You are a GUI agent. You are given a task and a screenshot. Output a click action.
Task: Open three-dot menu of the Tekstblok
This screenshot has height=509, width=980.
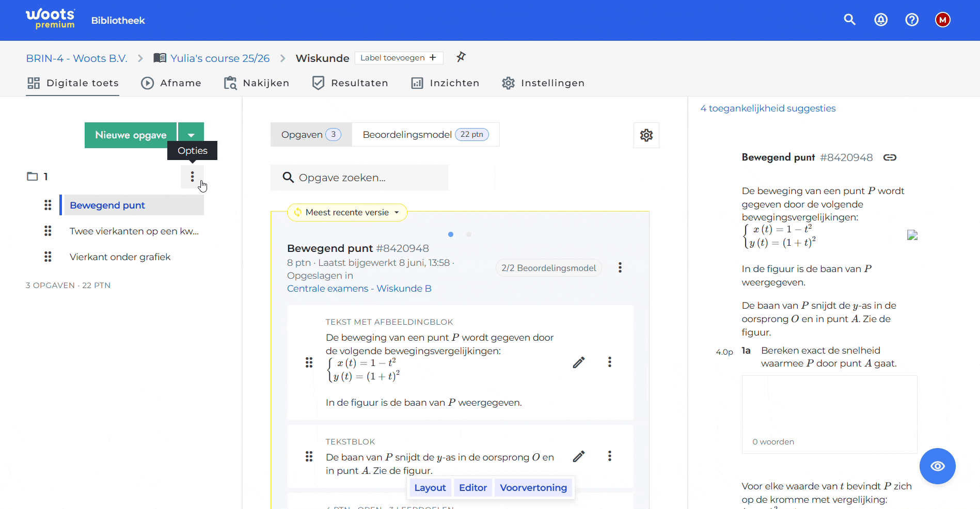610,456
